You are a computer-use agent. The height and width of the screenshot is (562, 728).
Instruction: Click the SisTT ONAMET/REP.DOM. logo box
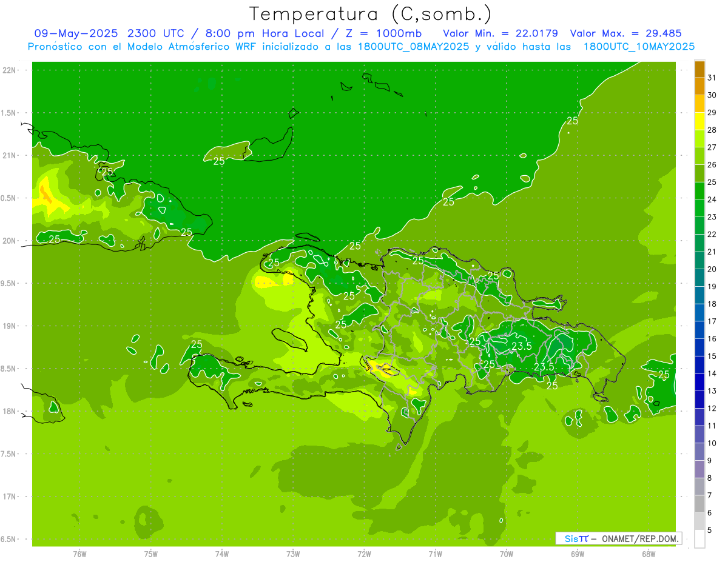point(618,538)
